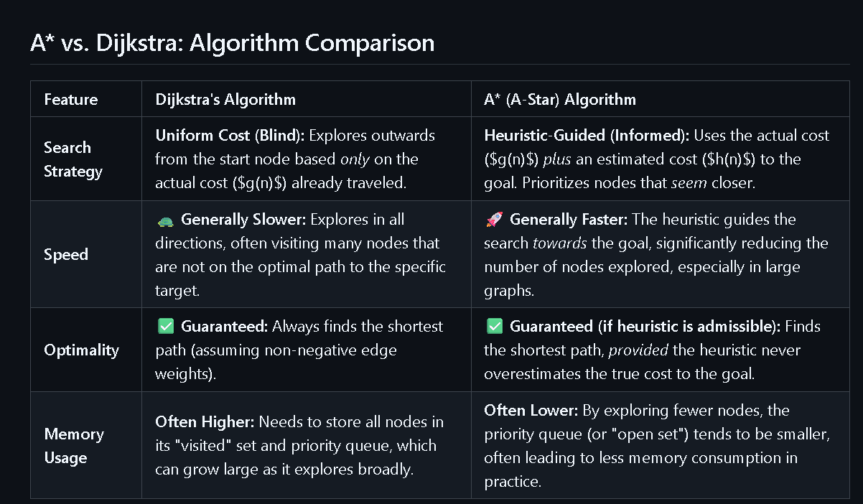Click 'Guaranteed (if heuristic is admissible)' text

[645, 327]
